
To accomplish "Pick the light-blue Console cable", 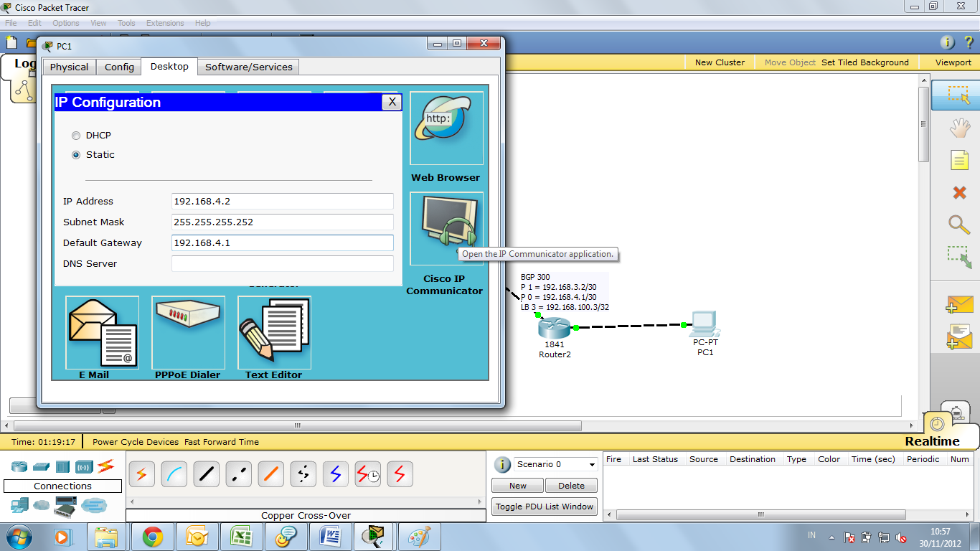I will click(174, 474).
